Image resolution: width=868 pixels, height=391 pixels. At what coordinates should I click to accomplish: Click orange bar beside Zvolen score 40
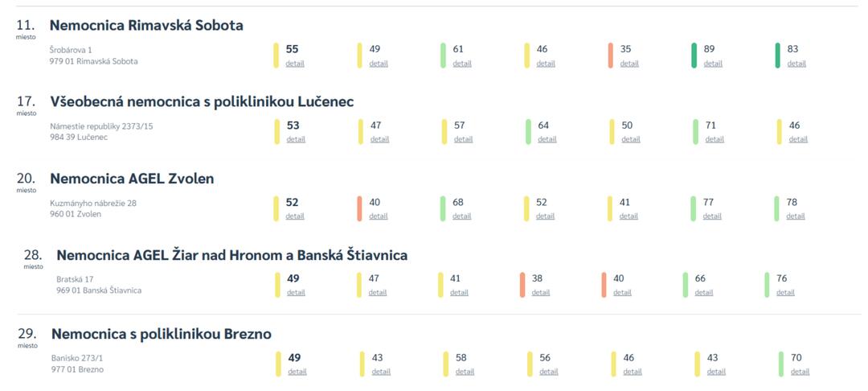(x=359, y=209)
